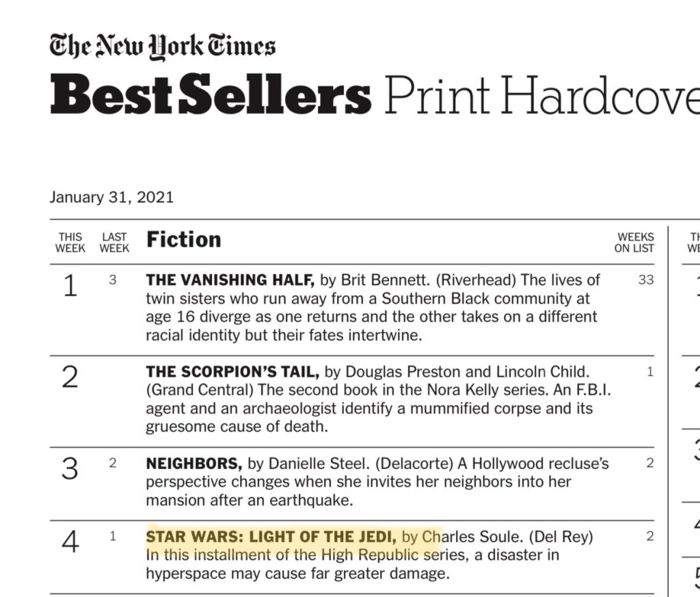This screenshot has height=597, width=700.
Task: Open THE SCORPION'S TAIL book title
Action: [x=232, y=372]
